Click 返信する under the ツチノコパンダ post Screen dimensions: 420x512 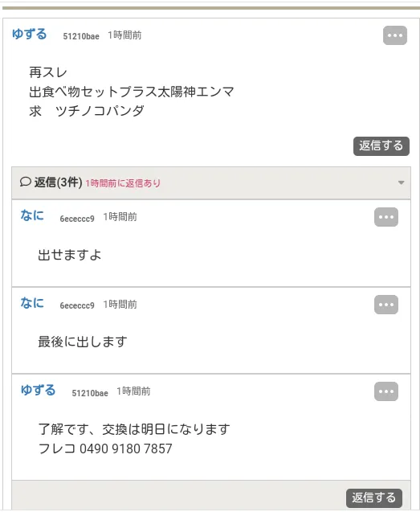click(381, 146)
